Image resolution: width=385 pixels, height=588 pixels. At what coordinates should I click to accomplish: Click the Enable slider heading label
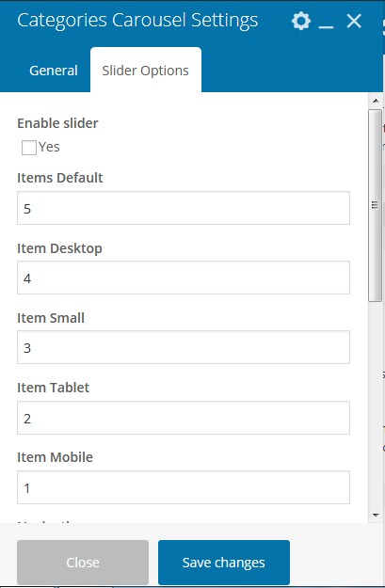(x=57, y=123)
